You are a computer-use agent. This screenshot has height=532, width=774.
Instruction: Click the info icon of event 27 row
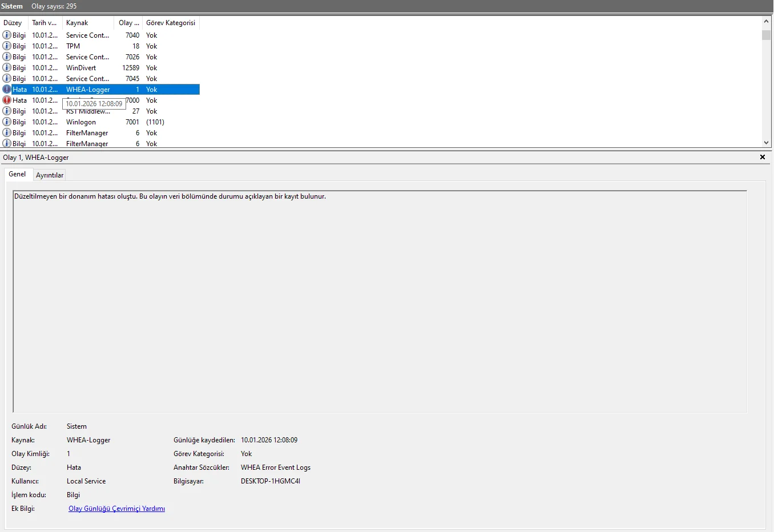pos(7,111)
